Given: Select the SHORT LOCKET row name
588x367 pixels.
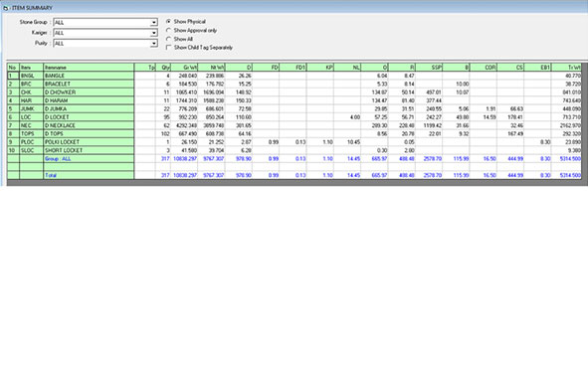Looking at the screenshot, I should click(x=89, y=150).
